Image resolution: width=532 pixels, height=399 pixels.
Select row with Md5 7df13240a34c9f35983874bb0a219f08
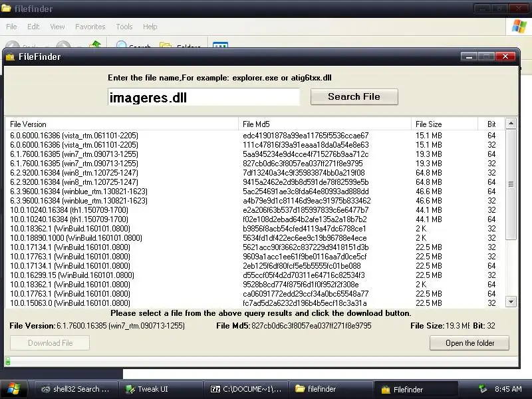(255, 173)
